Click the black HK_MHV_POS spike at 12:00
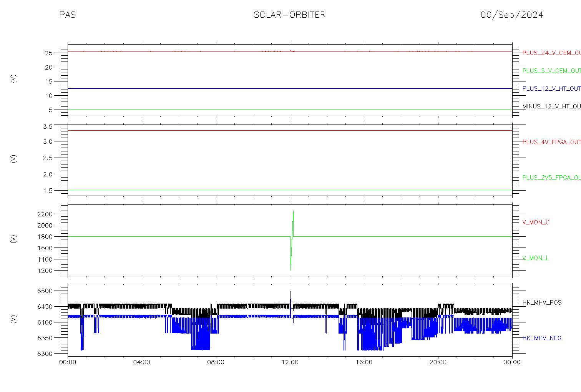The width and height of the screenshot is (581, 392). (290, 292)
